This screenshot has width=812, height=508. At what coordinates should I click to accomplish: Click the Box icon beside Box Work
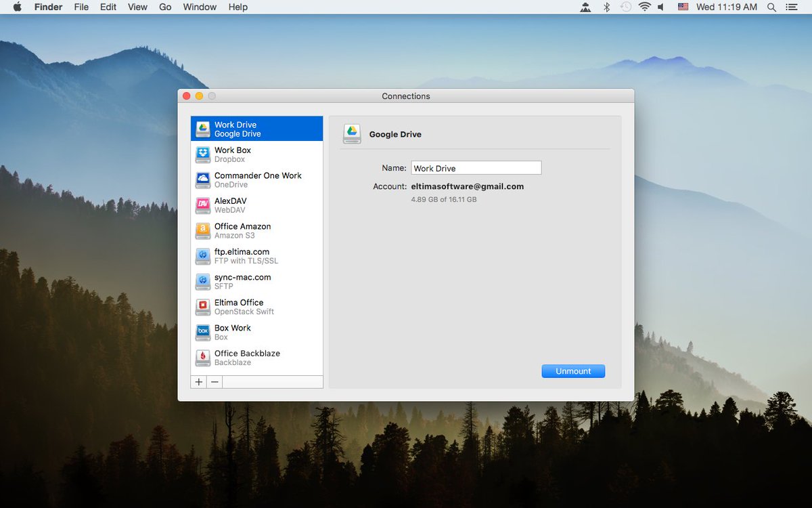click(x=203, y=332)
